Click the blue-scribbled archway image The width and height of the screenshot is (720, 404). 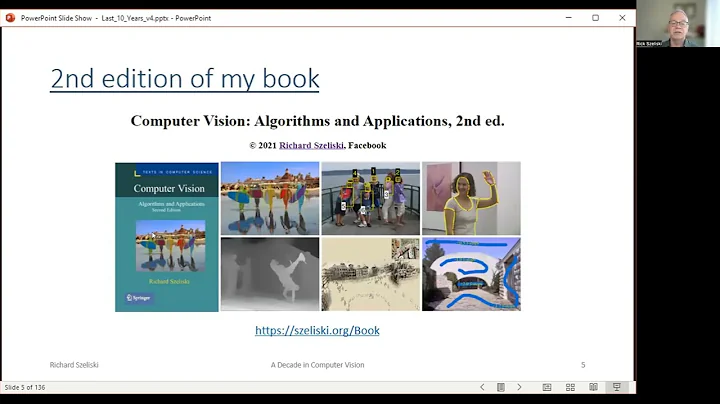pos(471,274)
